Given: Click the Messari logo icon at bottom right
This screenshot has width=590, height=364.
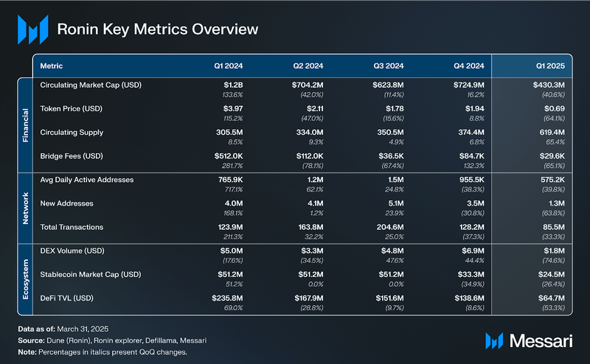Looking at the screenshot, I should click(496, 340).
